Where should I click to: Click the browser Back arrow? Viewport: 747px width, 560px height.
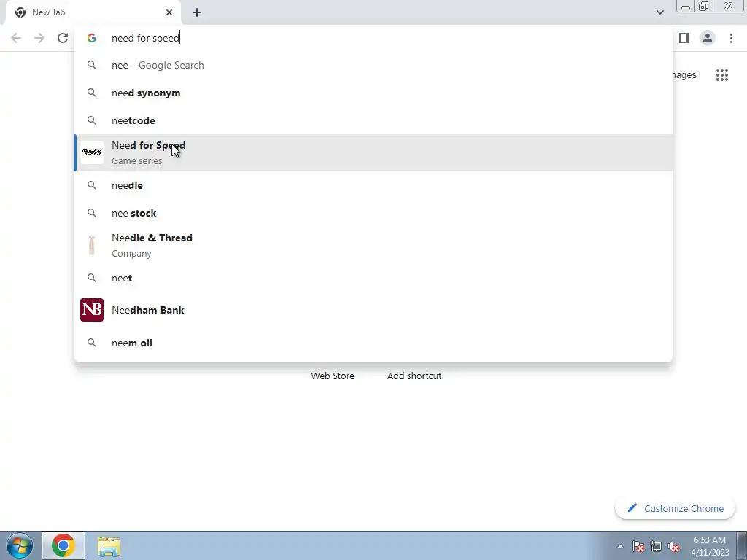click(16, 38)
